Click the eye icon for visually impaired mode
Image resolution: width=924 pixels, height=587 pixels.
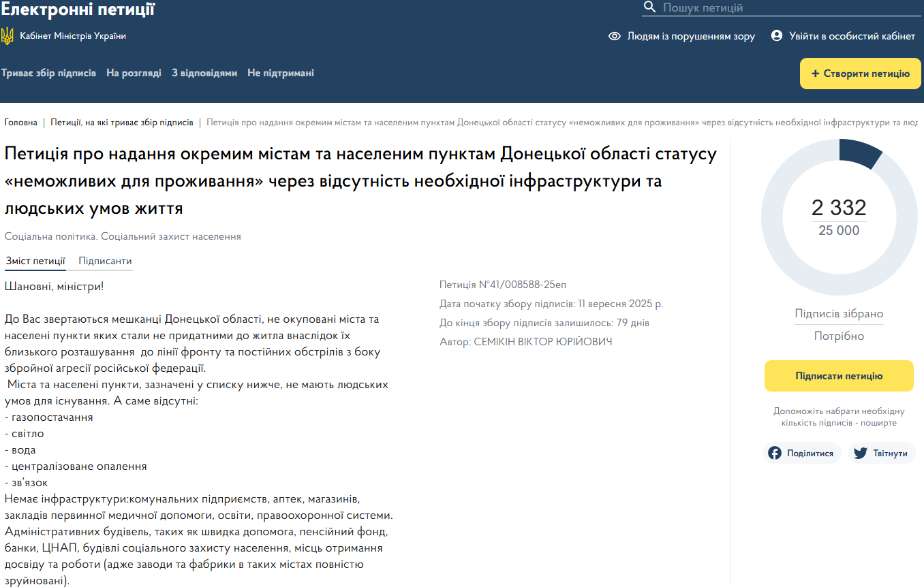(615, 36)
